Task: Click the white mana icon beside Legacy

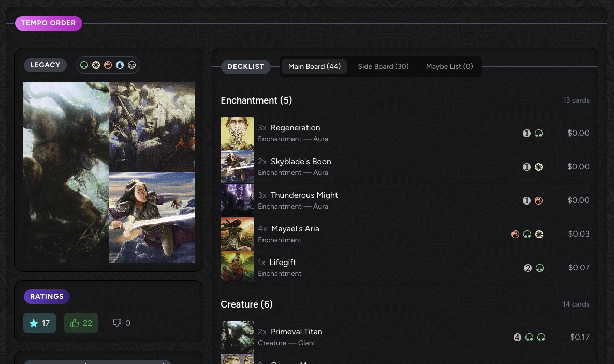Action: point(96,65)
